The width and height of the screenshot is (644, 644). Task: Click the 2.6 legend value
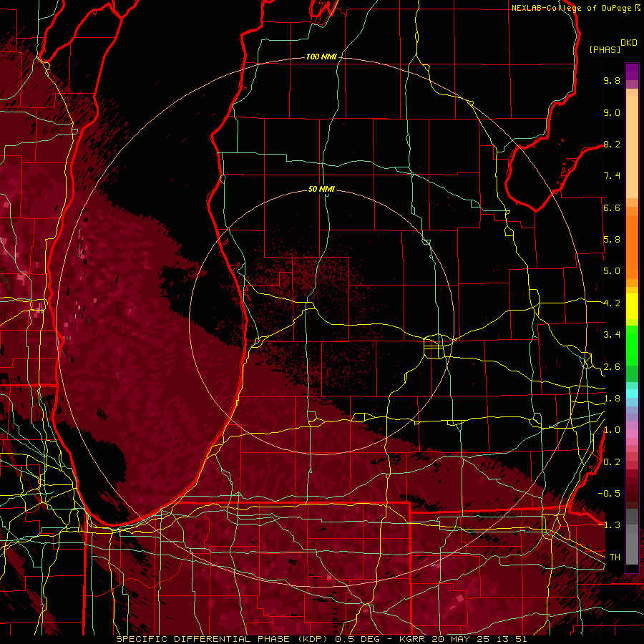(612, 367)
